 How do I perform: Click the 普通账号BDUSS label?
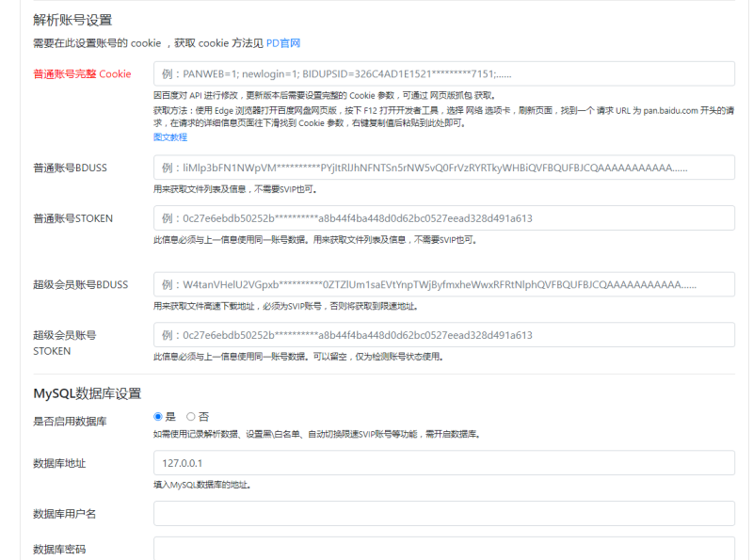[x=70, y=168]
